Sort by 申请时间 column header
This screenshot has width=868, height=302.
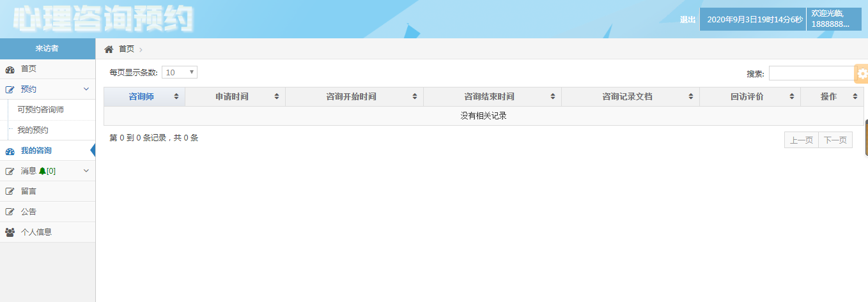(235, 96)
